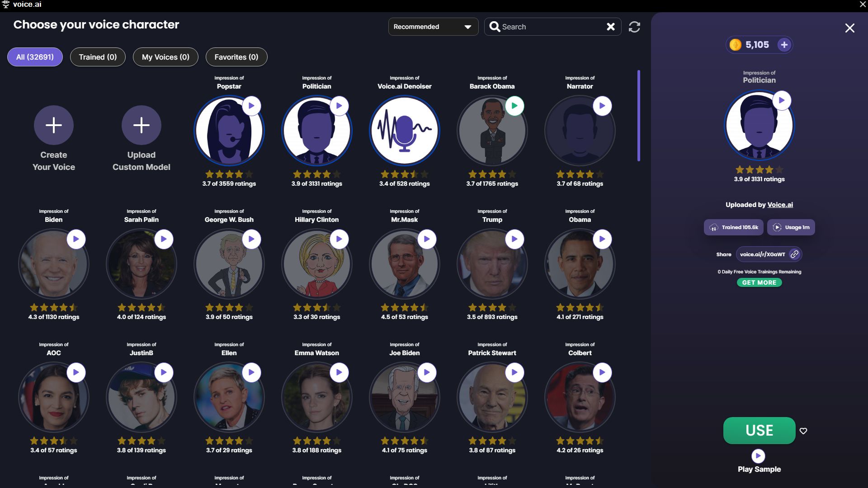The width and height of the screenshot is (868, 488).
Task: Play the George W. Bush voice preview
Action: point(251,239)
